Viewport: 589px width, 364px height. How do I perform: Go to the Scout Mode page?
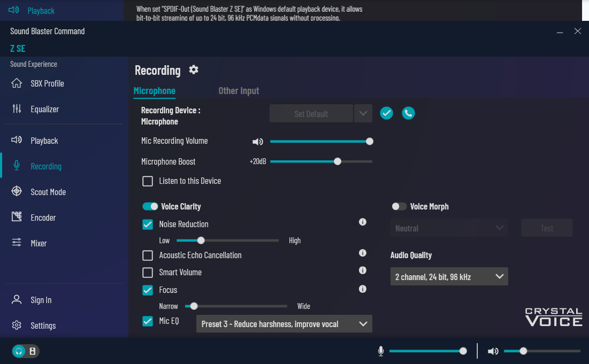(x=48, y=192)
